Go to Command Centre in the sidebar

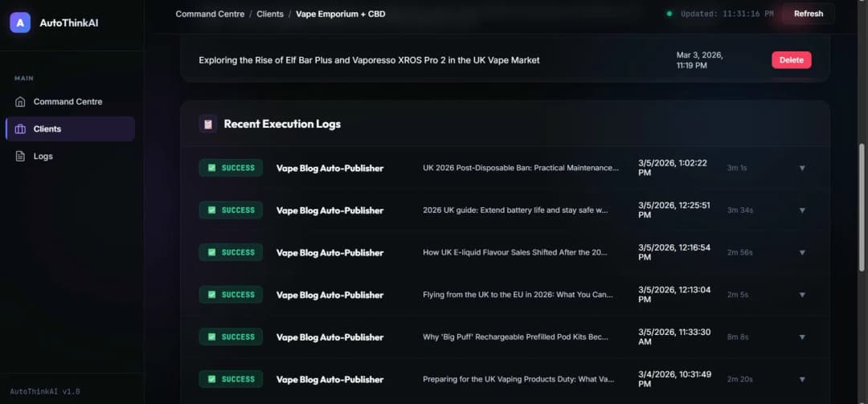[68, 102]
